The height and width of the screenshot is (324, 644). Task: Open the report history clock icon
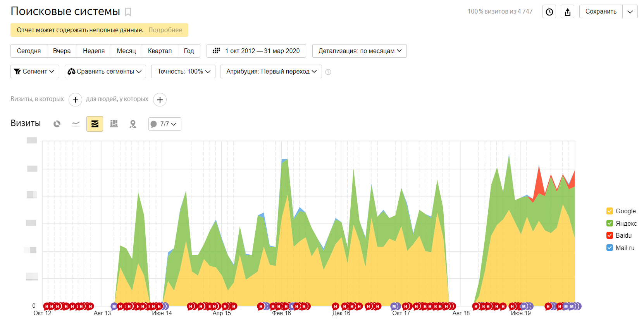[549, 12]
